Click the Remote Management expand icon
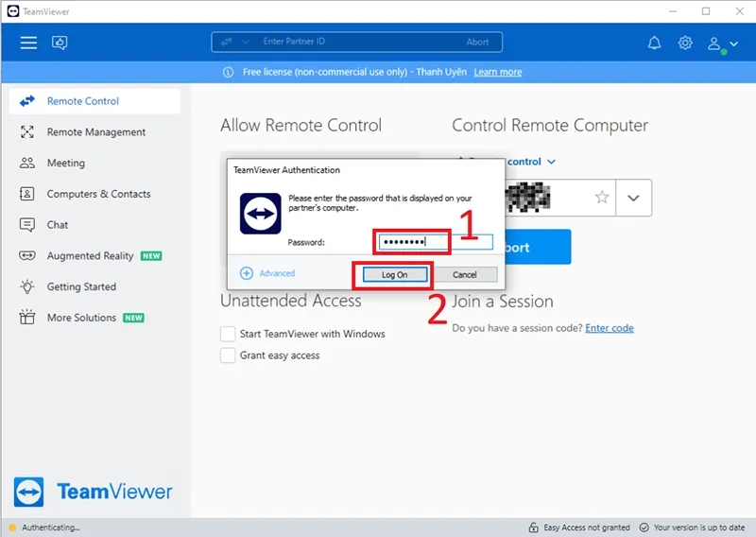 [x=27, y=131]
